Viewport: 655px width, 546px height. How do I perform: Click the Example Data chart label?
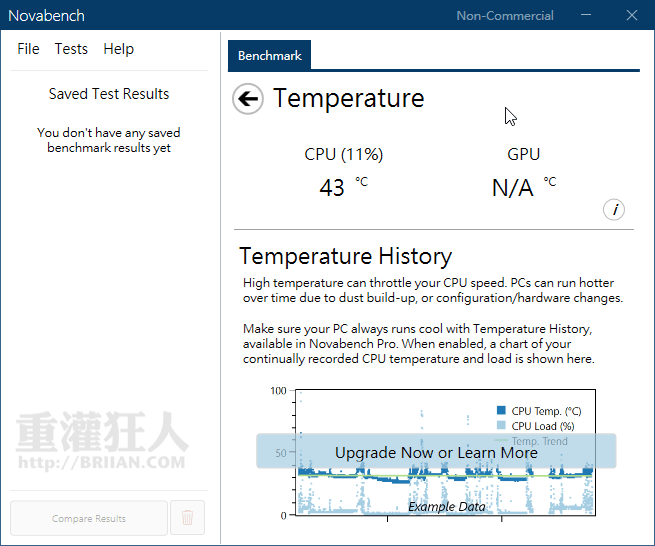[446, 507]
